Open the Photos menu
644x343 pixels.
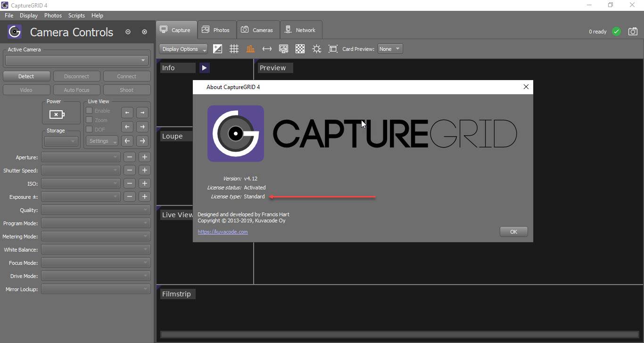point(53,16)
